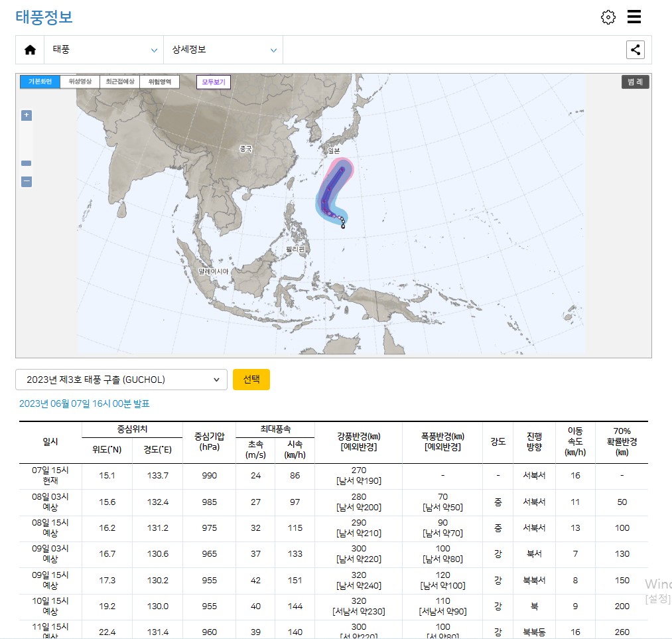
Task: Click the share icon button
Action: (635, 50)
